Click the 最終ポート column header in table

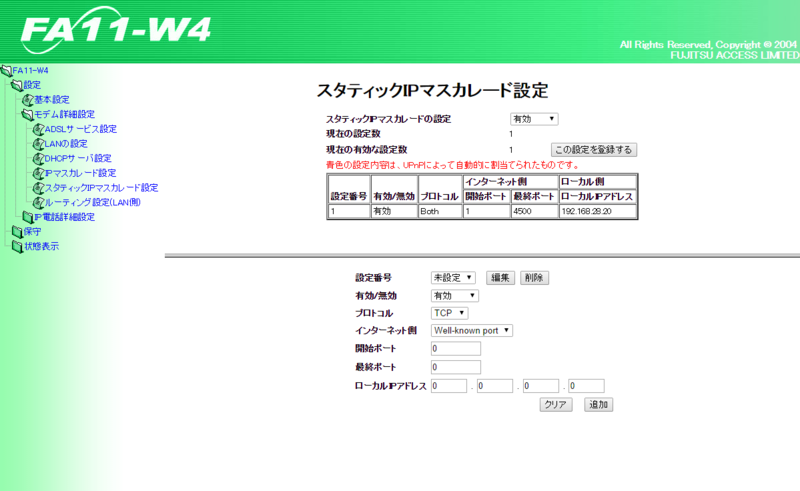(x=534, y=197)
